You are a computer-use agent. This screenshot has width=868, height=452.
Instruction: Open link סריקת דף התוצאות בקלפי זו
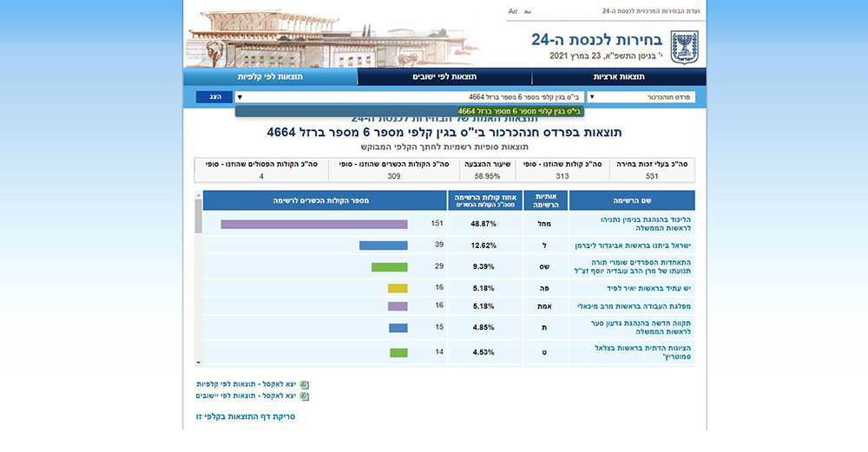[x=246, y=416]
